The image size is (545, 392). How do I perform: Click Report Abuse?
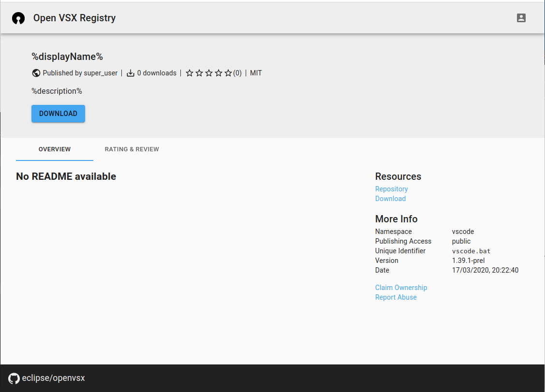pos(396,297)
